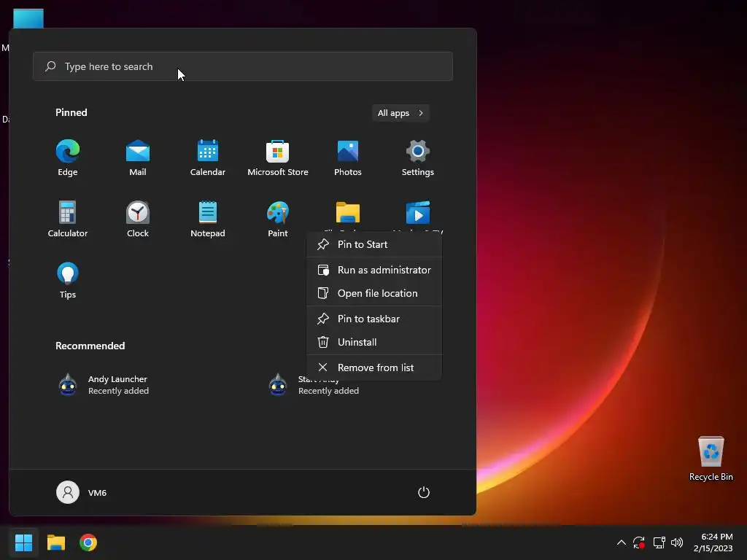Open the Tips app

[x=68, y=281]
